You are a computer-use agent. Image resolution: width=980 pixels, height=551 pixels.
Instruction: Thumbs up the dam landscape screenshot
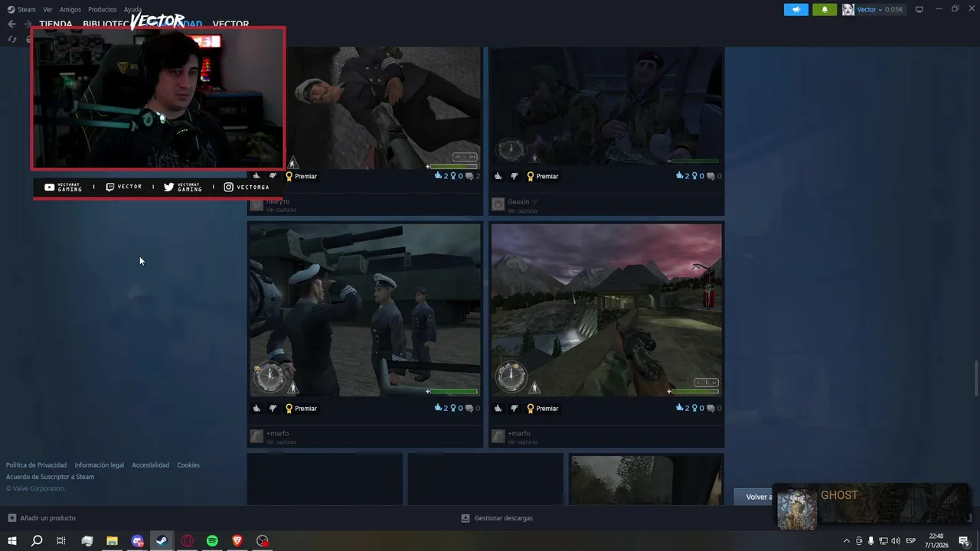498,408
